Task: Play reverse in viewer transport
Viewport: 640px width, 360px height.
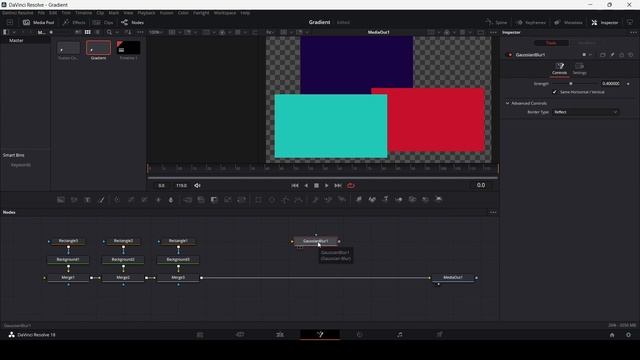Action: (306, 185)
